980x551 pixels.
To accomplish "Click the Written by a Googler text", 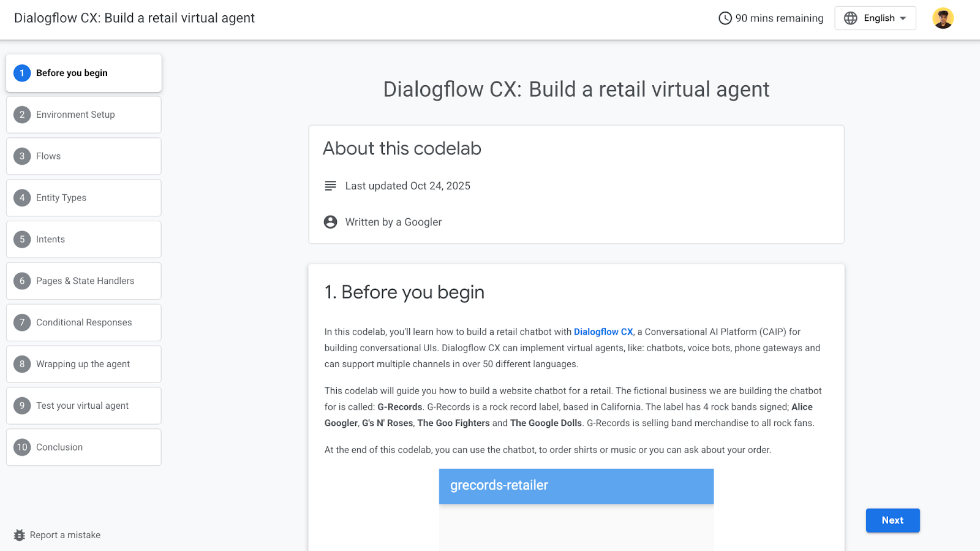I will [393, 222].
